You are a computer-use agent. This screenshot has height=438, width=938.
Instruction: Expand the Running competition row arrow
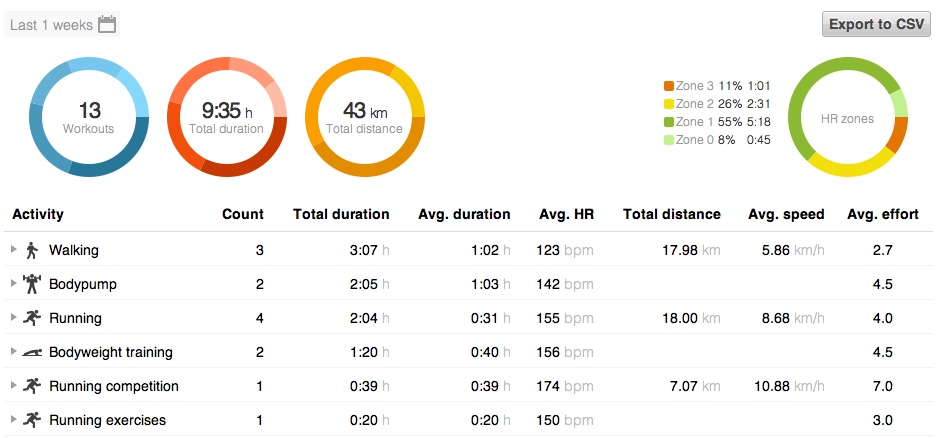(13, 386)
